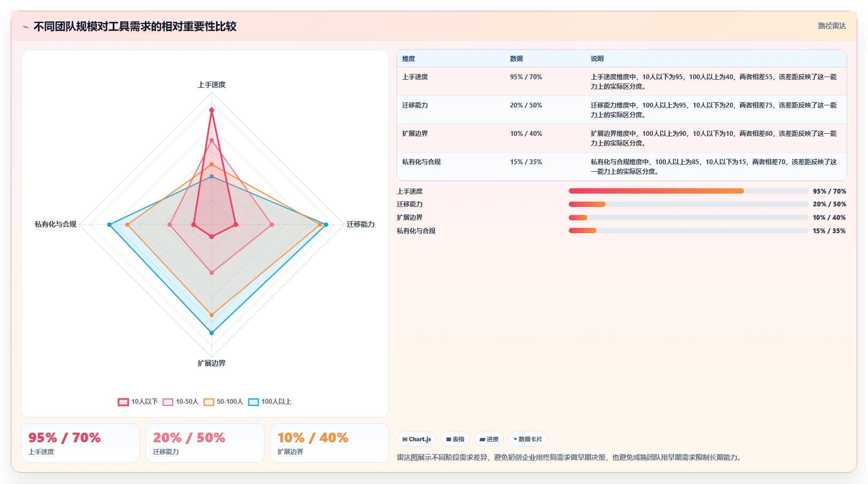
Task: Click the blue data point on 迁移能力 axis
Action: click(x=326, y=225)
